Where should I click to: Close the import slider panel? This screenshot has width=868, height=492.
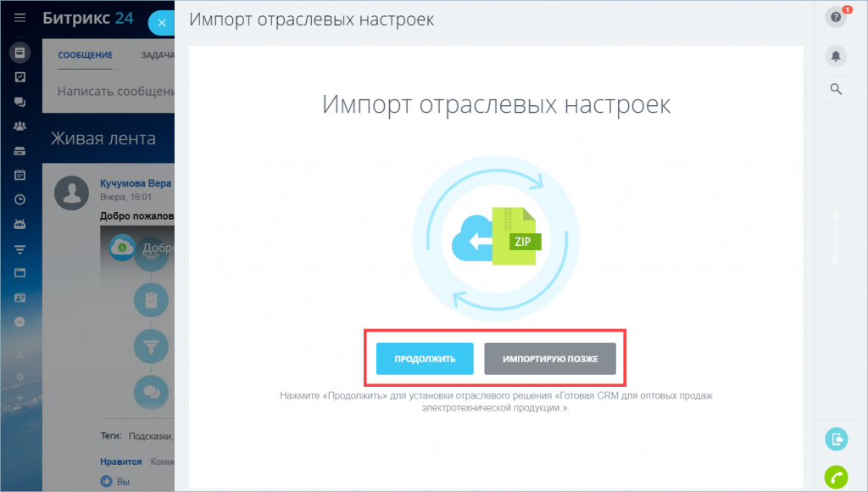pos(161,23)
